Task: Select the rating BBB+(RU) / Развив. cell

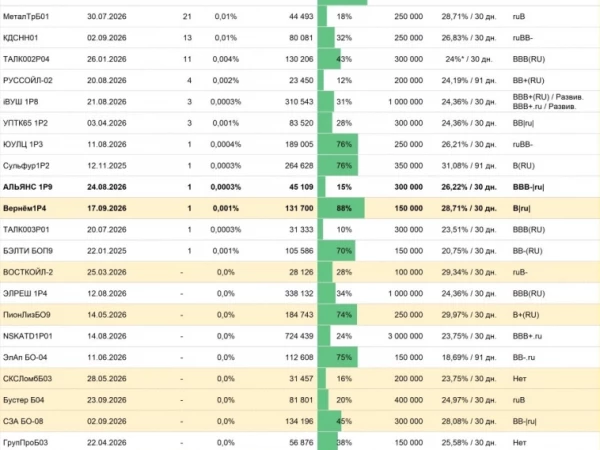Action: [x=548, y=97]
